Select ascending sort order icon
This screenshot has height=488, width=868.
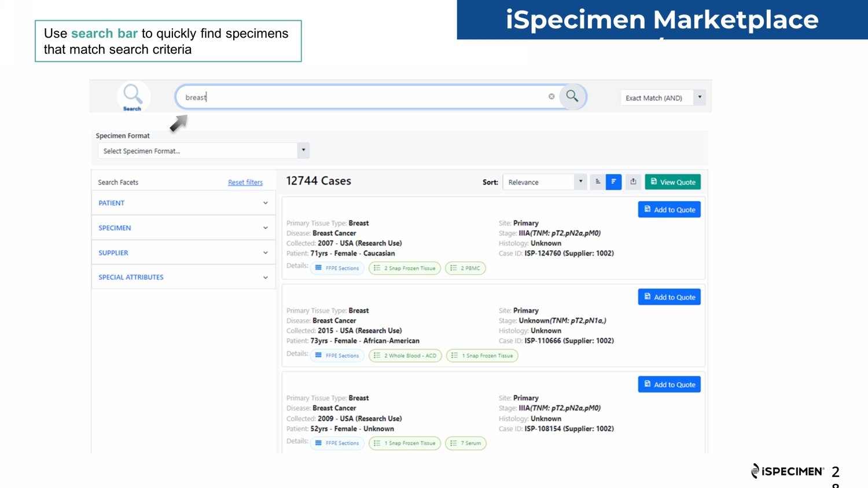coord(598,182)
